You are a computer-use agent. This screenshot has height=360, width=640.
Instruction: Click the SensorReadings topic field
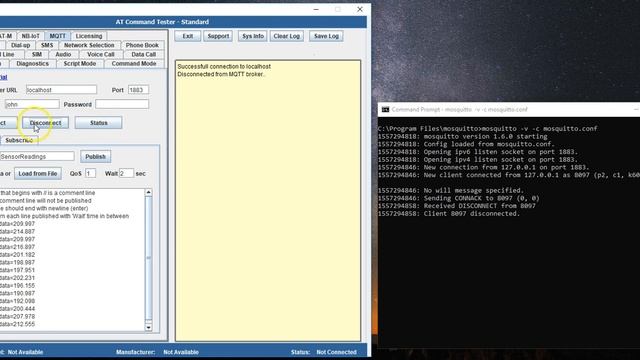click(x=37, y=157)
